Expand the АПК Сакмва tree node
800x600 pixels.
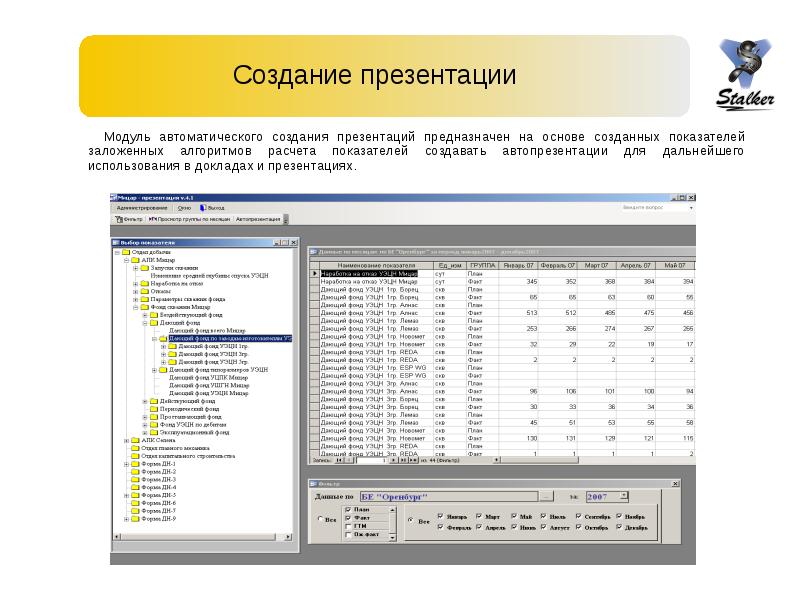click(x=126, y=440)
